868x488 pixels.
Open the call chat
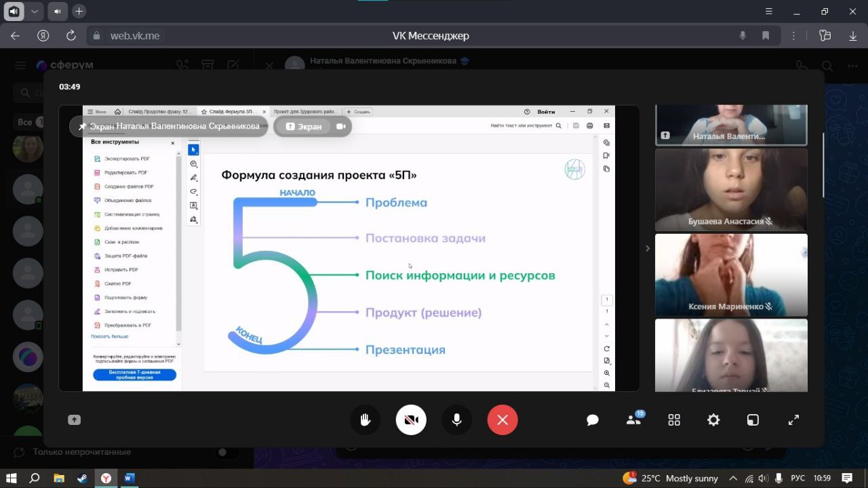pyautogui.click(x=593, y=420)
